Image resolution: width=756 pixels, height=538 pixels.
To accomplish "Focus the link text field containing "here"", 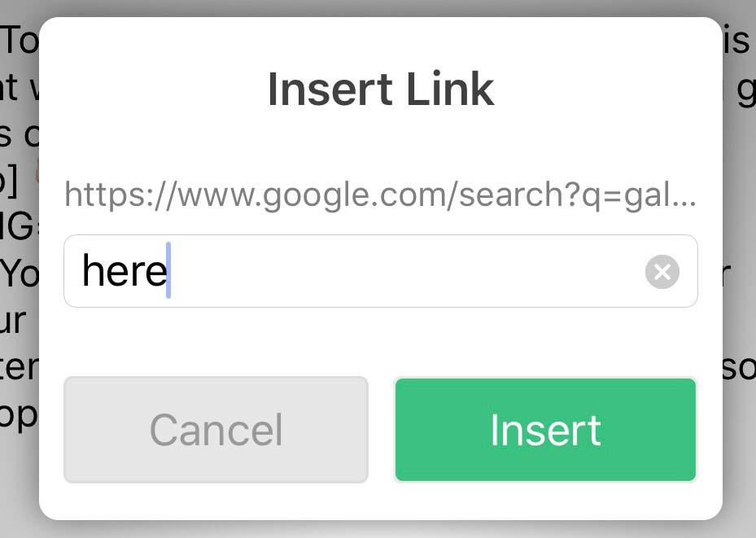I will point(380,271).
